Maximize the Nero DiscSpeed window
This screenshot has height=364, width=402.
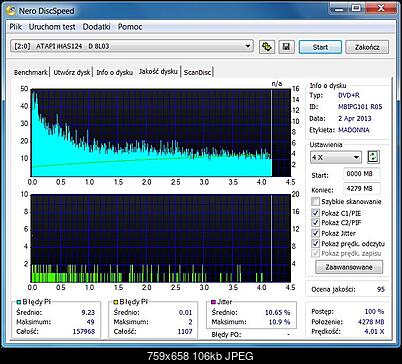tap(357, 7)
